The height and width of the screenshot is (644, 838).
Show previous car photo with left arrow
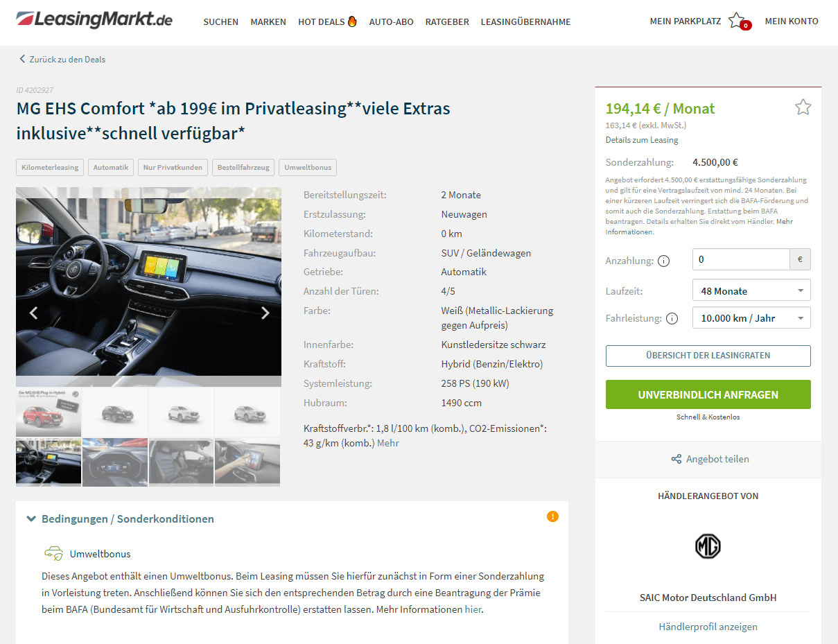point(33,313)
